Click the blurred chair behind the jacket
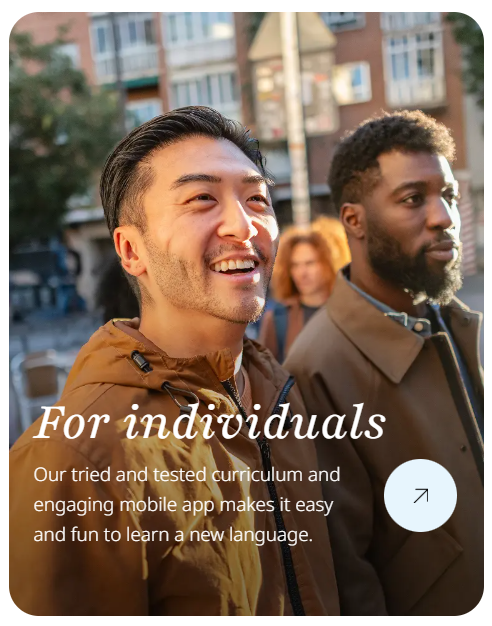This screenshot has width=492, height=626. pyautogui.click(x=38, y=381)
